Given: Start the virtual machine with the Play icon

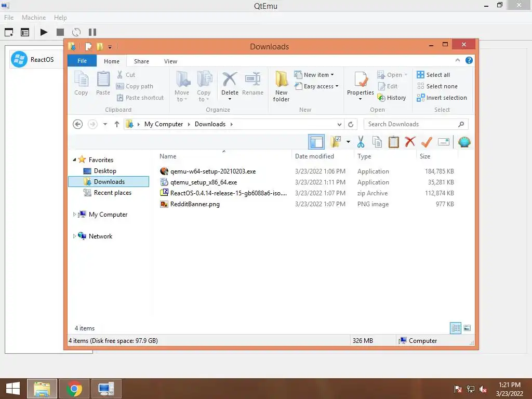Looking at the screenshot, I should pyautogui.click(x=44, y=32).
